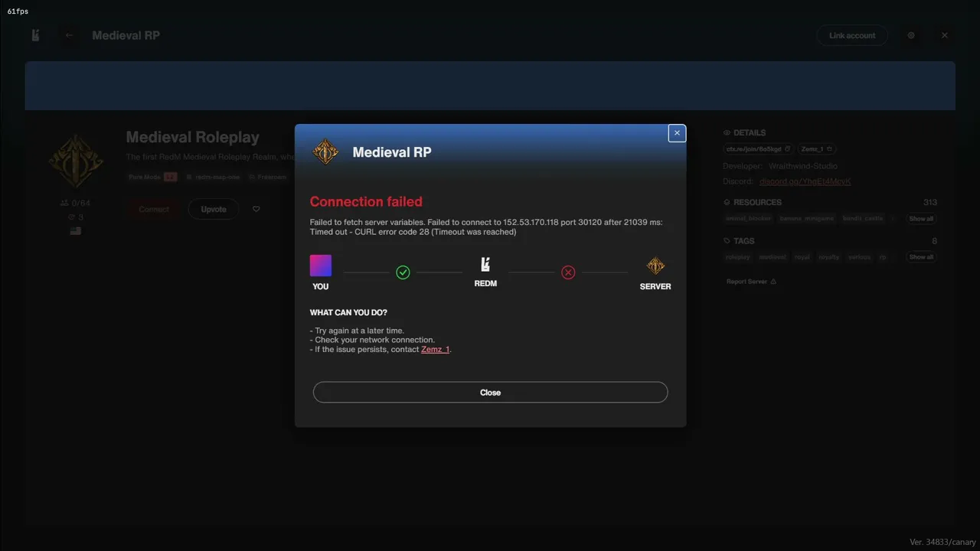Click the blue server banner

(x=490, y=86)
